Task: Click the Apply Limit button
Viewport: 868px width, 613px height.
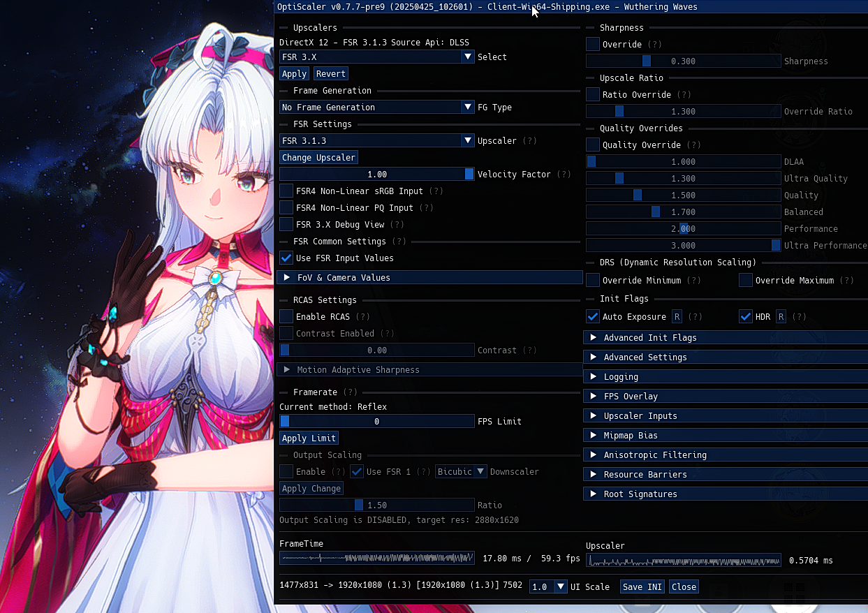Action: [x=309, y=438]
